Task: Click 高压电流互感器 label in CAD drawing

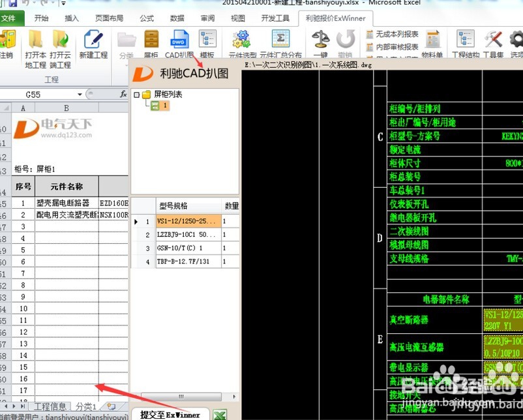Action: [x=417, y=347]
